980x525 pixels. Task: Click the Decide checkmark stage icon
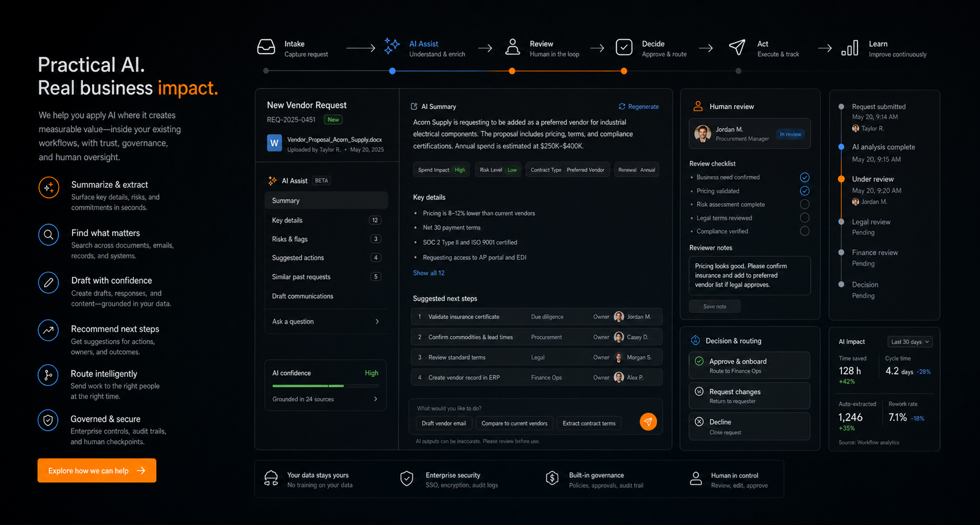(x=624, y=47)
